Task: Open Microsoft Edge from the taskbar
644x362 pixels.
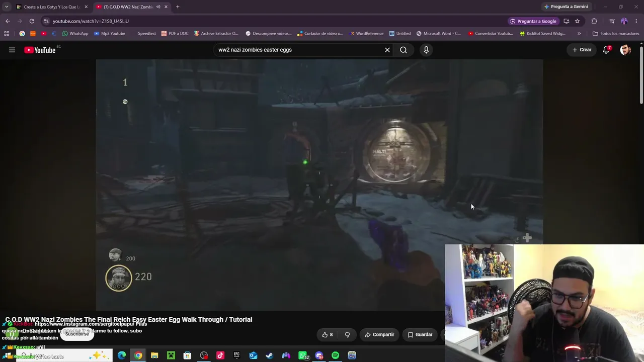Action: (122, 355)
